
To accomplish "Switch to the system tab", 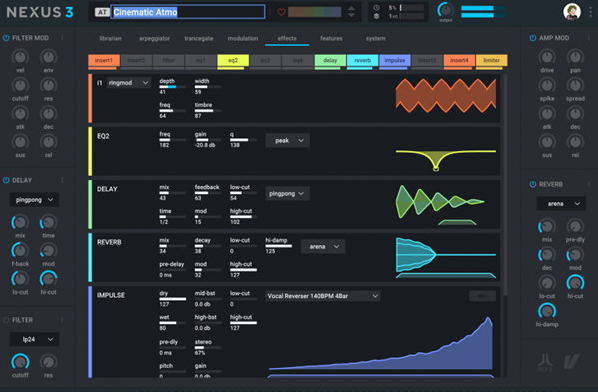I will (376, 39).
